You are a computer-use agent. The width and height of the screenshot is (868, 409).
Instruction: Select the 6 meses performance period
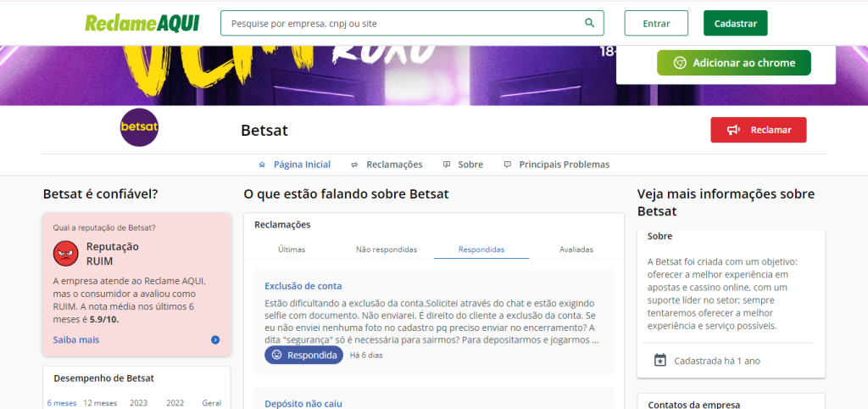pyautogui.click(x=61, y=403)
